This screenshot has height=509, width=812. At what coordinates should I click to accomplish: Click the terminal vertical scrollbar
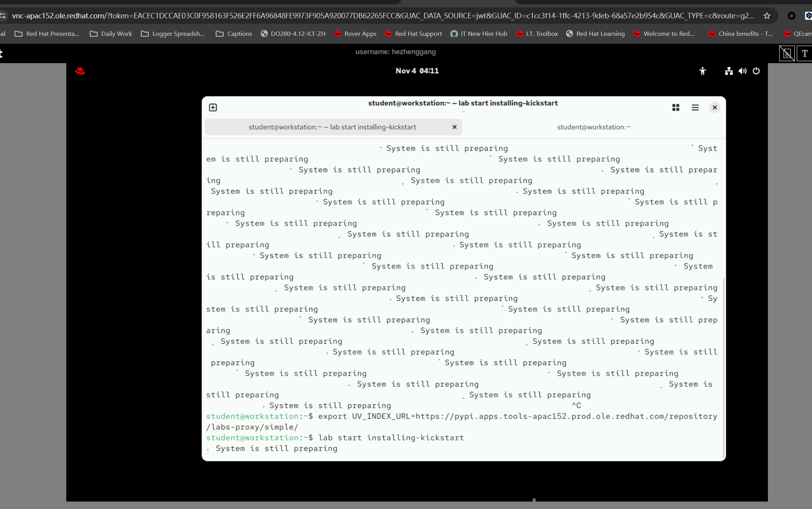[724, 366]
